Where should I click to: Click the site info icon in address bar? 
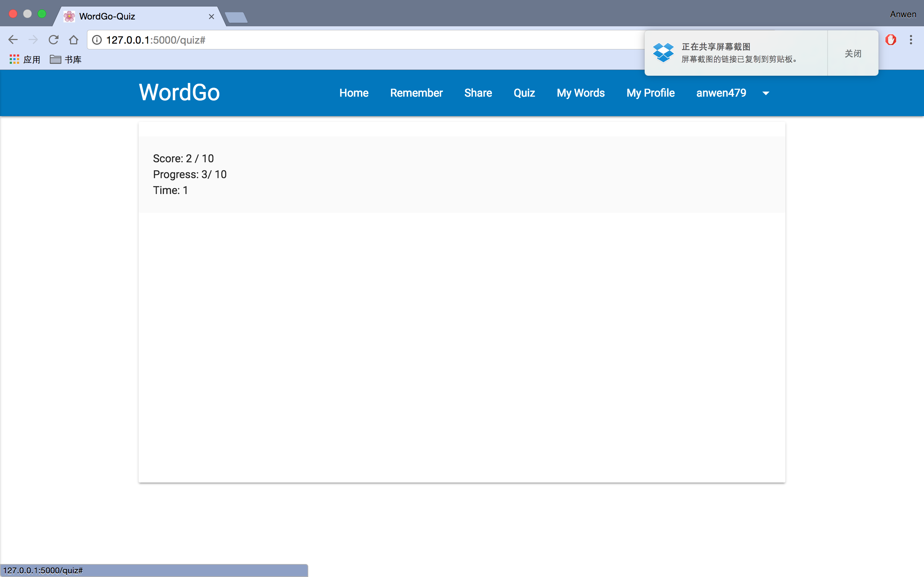[97, 40]
